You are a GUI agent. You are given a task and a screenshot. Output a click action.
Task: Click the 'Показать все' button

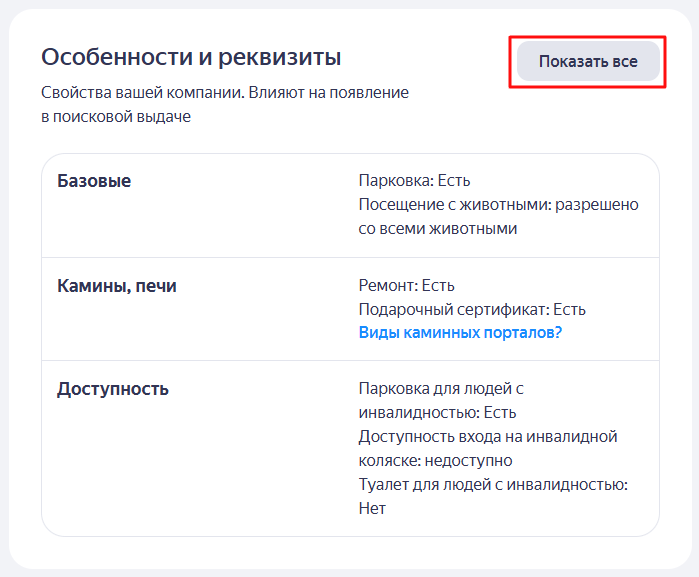coord(587,62)
